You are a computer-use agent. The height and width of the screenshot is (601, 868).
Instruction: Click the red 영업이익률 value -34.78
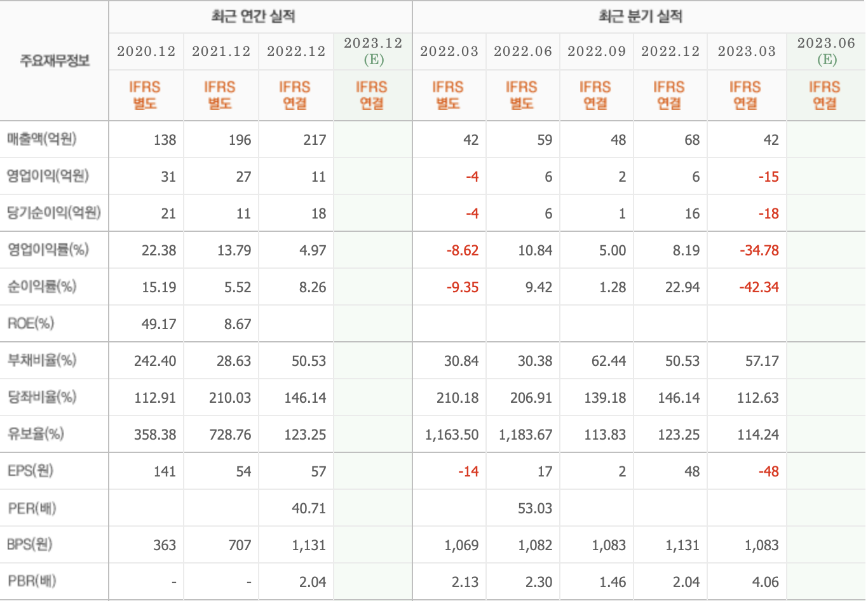(759, 250)
